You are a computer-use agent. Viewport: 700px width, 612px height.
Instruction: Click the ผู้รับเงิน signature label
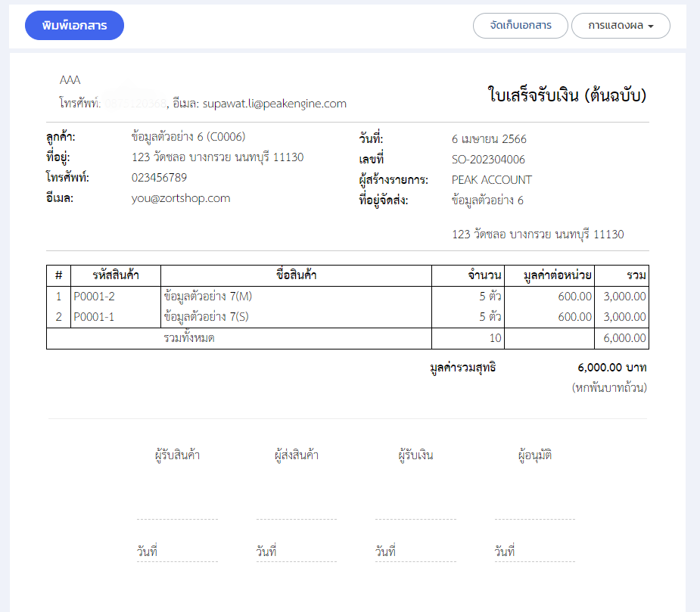tap(415, 455)
